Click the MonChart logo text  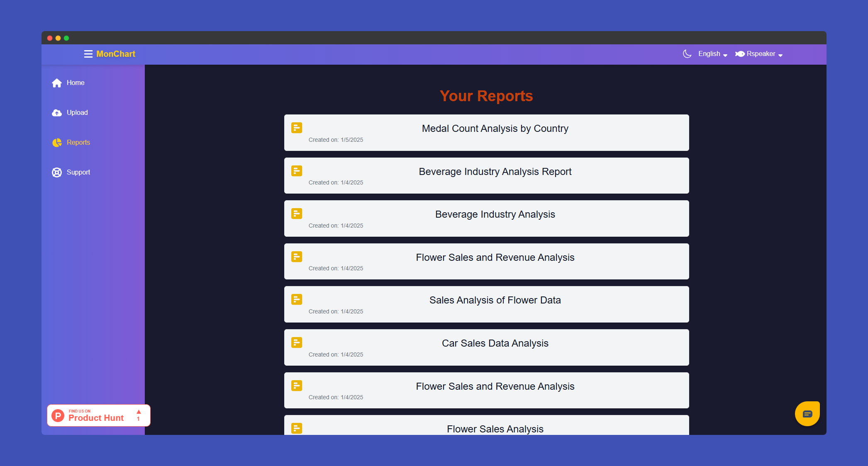[x=116, y=54]
